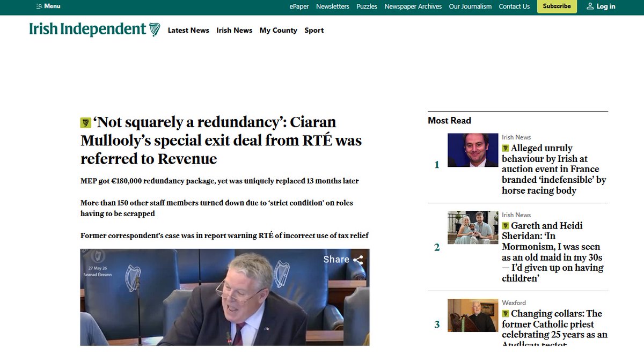This screenshot has width=644, height=354.
Task: Open the Newsletters page
Action: 333,6
